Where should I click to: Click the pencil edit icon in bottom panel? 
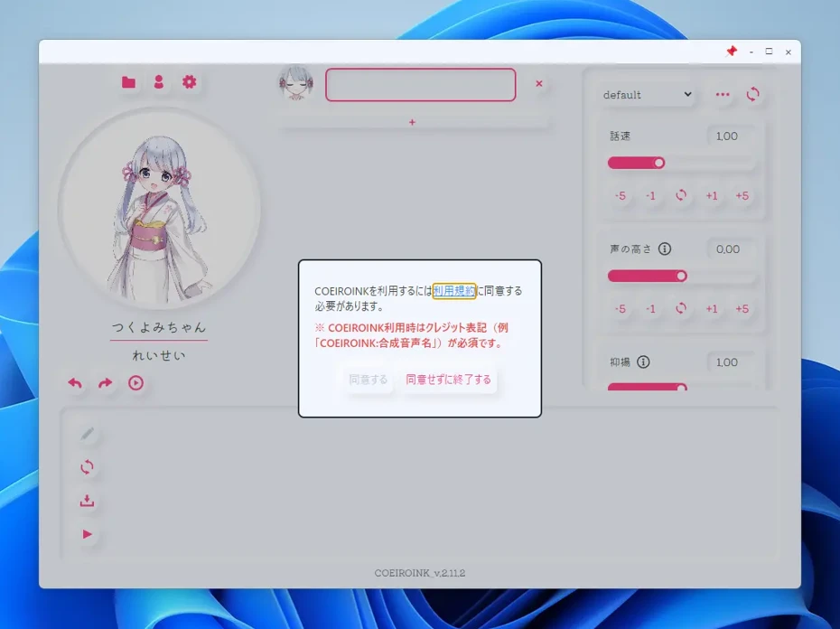click(88, 434)
